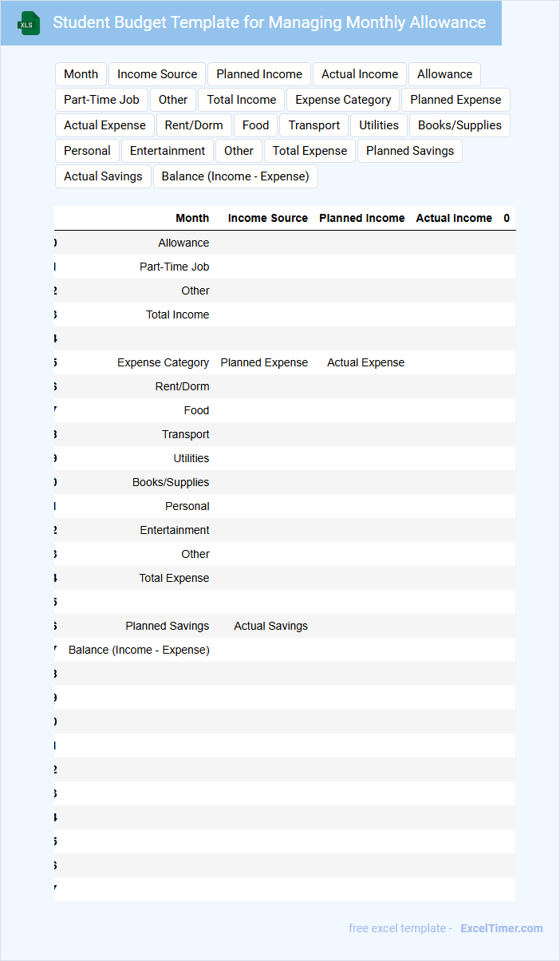Click the Total Income row cell

click(177, 314)
